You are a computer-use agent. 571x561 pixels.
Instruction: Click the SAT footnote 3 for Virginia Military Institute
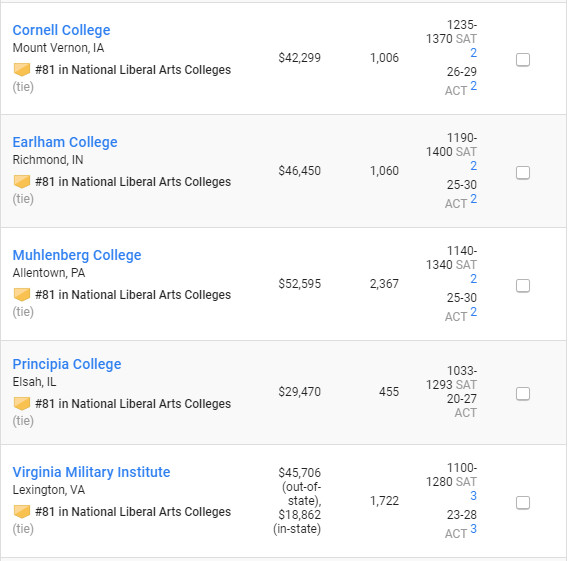point(473,495)
